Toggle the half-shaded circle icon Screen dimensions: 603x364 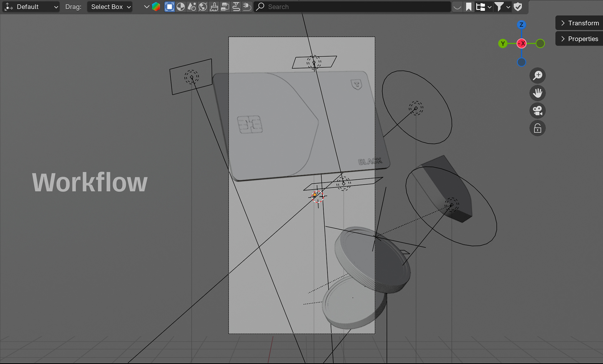tap(181, 7)
